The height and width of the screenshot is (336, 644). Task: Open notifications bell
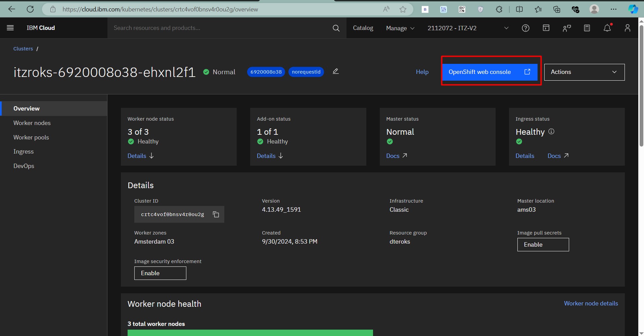click(607, 28)
